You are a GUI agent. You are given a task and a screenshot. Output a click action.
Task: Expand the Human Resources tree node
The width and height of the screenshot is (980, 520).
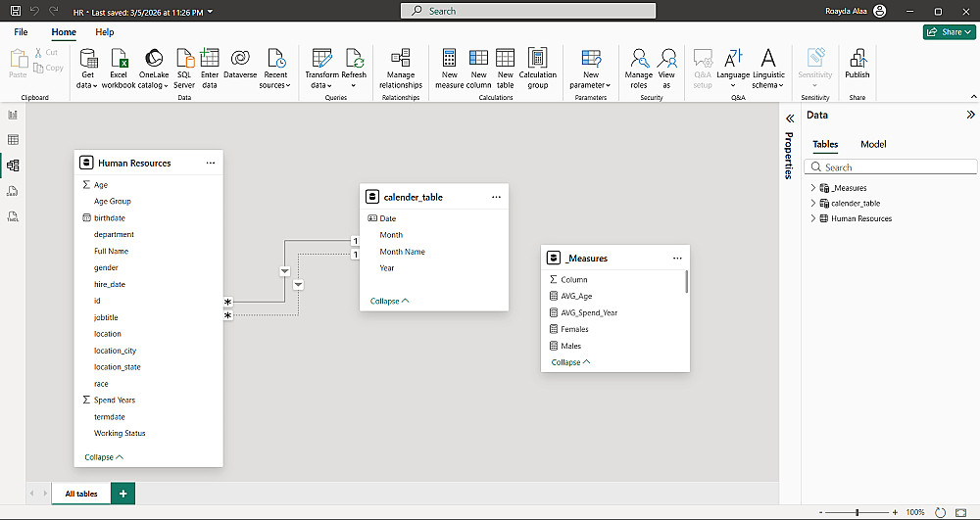[812, 218]
